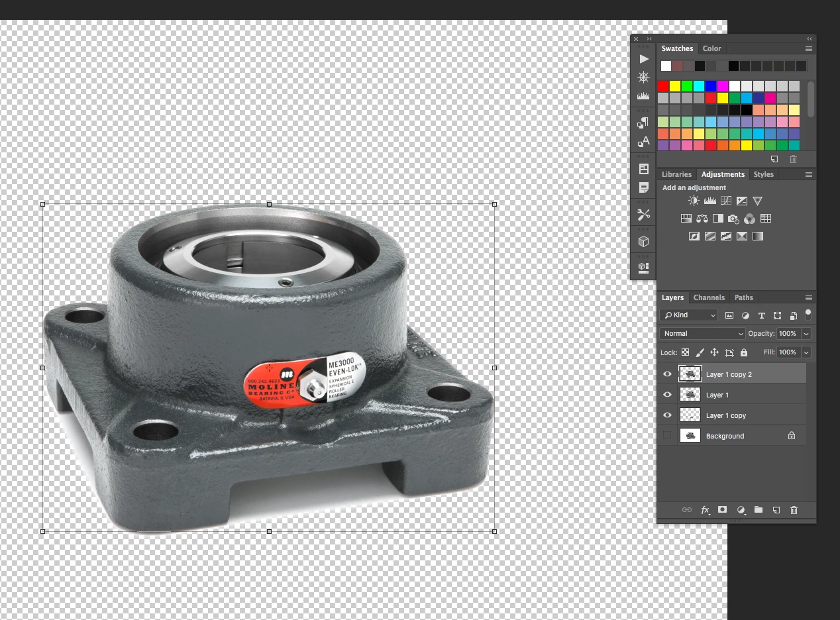Create a new layer group folder
Image resolution: width=840 pixels, height=620 pixels.
coord(758,510)
